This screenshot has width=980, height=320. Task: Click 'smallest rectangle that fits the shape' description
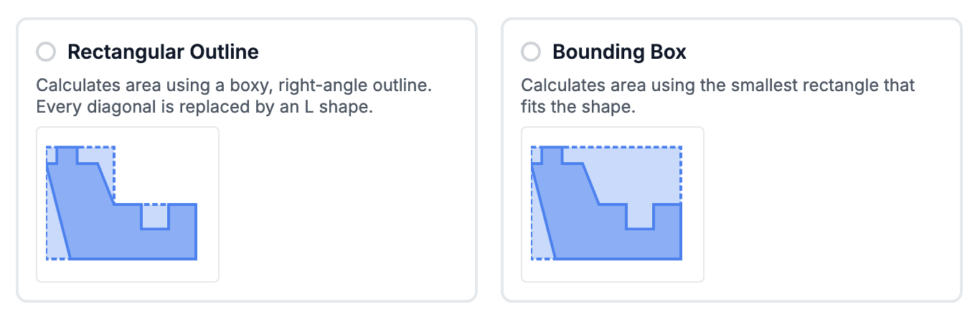click(x=717, y=97)
